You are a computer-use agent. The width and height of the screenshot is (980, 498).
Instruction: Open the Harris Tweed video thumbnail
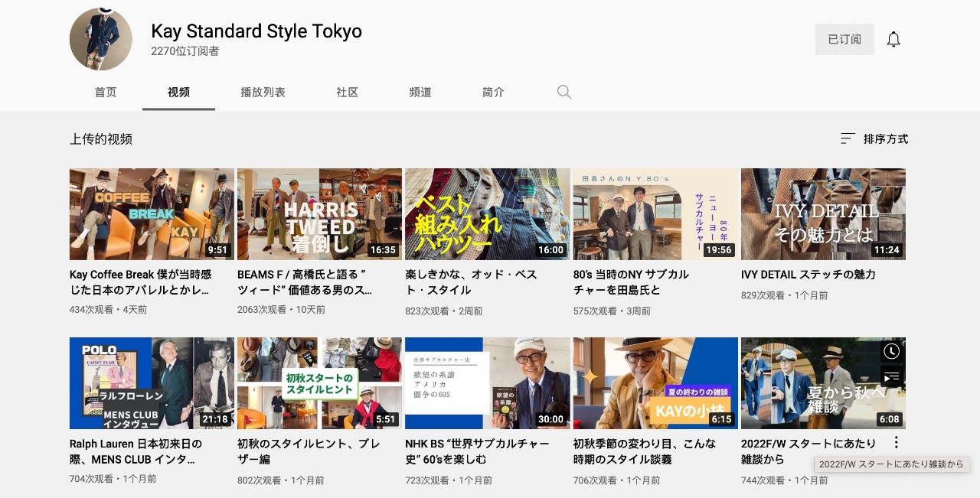319,214
